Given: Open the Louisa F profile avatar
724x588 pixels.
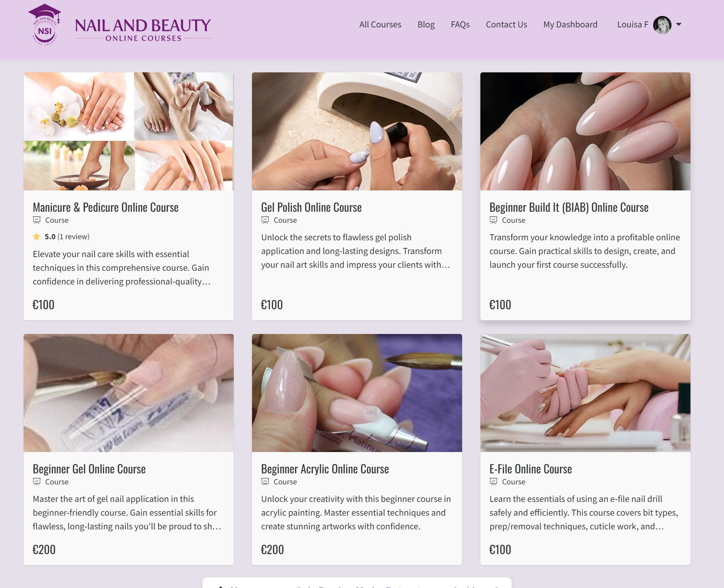Looking at the screenshot, I should click(662, 25).
